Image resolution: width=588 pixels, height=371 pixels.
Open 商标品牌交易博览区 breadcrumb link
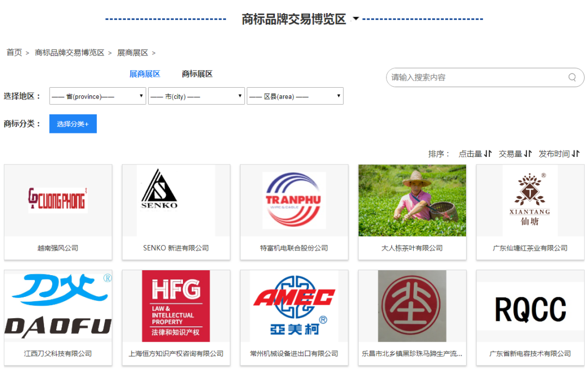tap(69, 52)
